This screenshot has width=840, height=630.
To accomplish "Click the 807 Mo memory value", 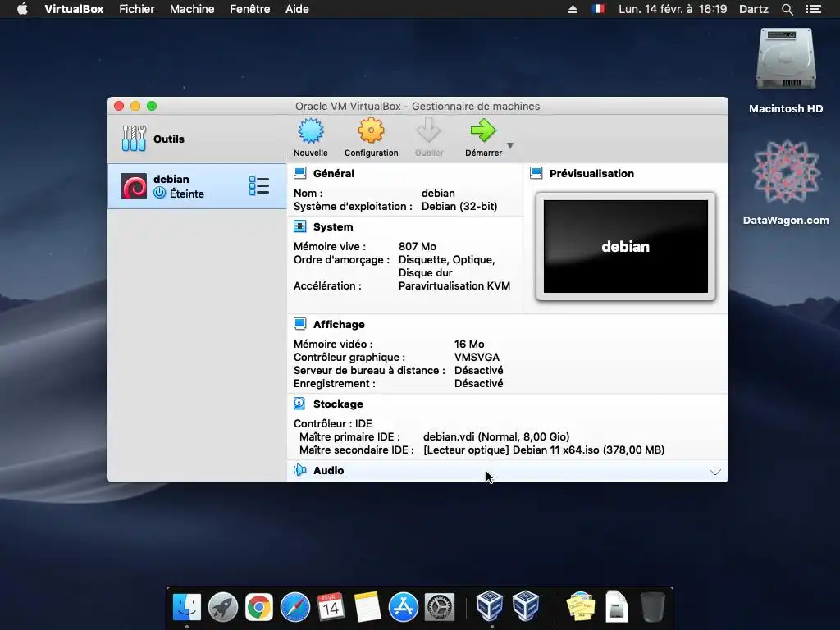I will 418,246.
